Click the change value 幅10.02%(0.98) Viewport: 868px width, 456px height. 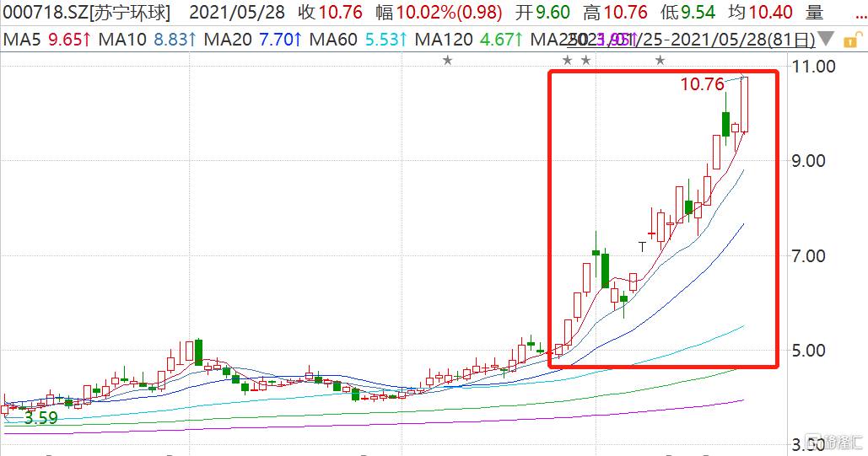(439, 12)
